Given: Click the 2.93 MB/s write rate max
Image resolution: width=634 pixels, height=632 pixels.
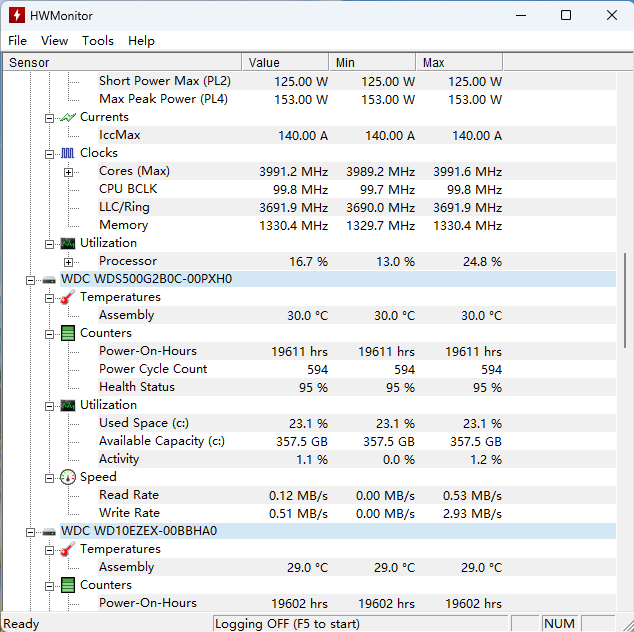Looking at the screenshot, I should click(472, 514).
